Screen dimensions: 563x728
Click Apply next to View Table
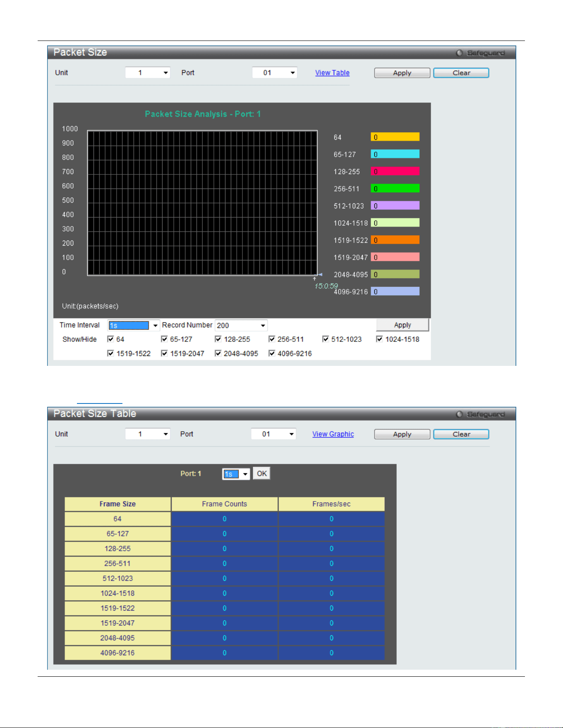[x=402, y=73]
